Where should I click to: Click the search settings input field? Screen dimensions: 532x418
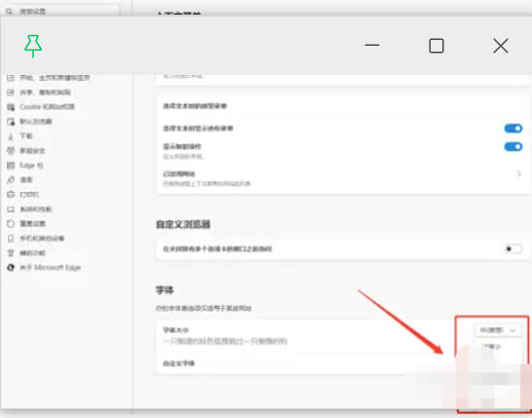click(x=62, y=11)
